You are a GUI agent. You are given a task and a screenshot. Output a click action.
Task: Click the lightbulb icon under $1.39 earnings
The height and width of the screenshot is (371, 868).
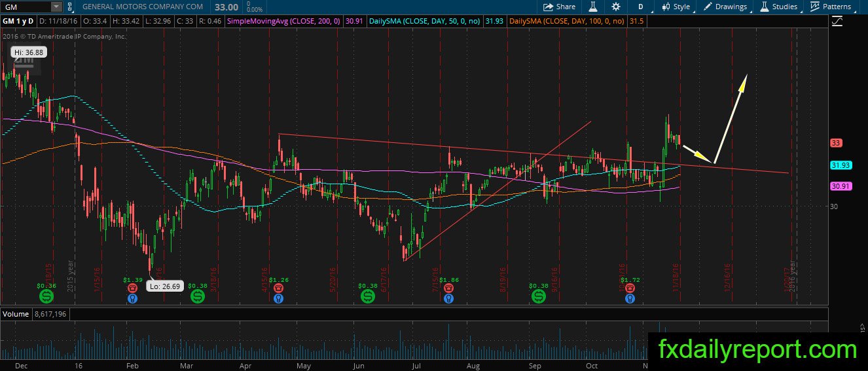[x=132, y=298]
